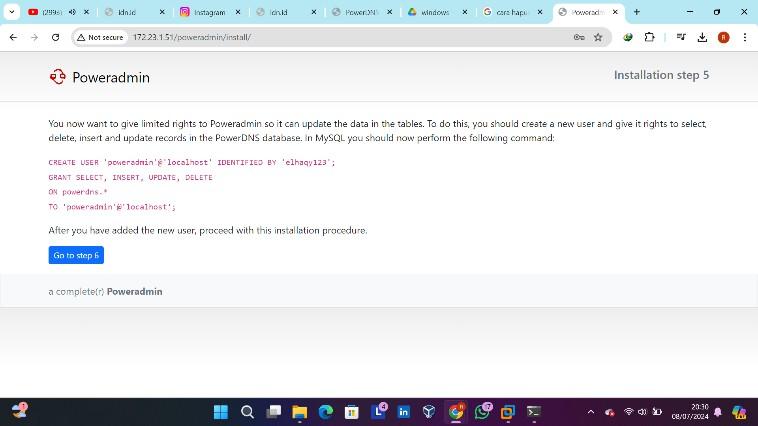Open the Terminal icon on the taskbar
Viewport: 758px width, 426px height.
pos(534,412)
